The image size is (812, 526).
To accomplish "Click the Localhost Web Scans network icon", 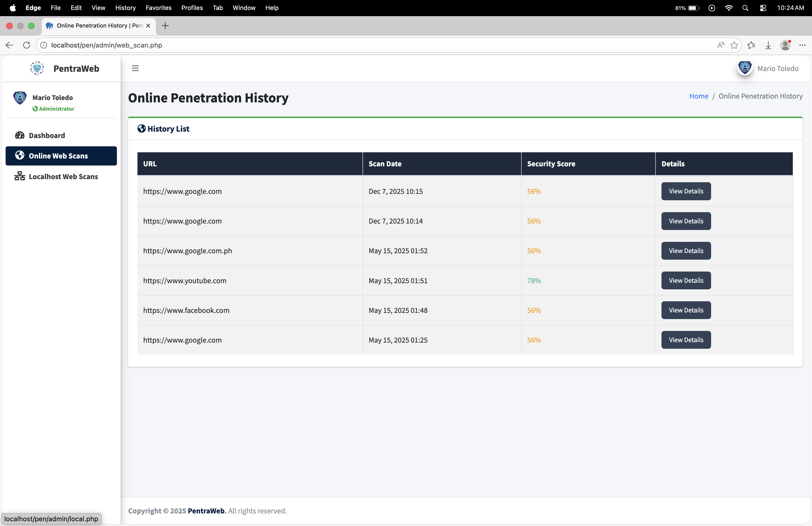I will click(20, 176).
